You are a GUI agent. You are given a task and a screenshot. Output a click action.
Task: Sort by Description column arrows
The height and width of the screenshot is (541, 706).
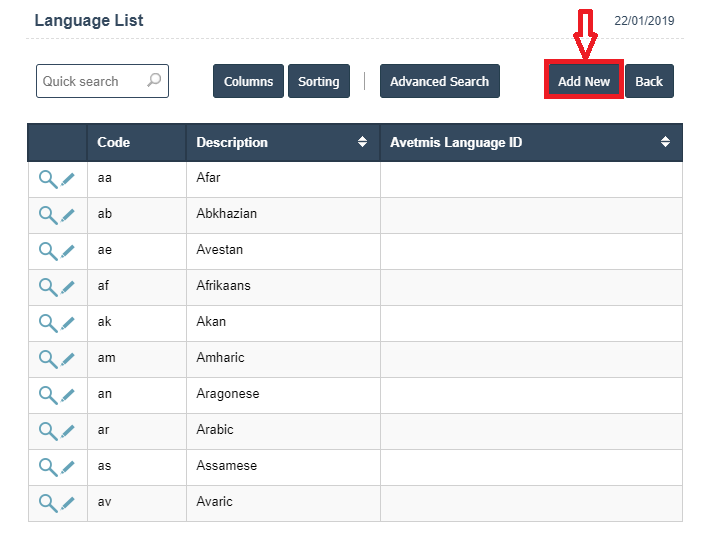pyautogui.click(x=362, y=142)
